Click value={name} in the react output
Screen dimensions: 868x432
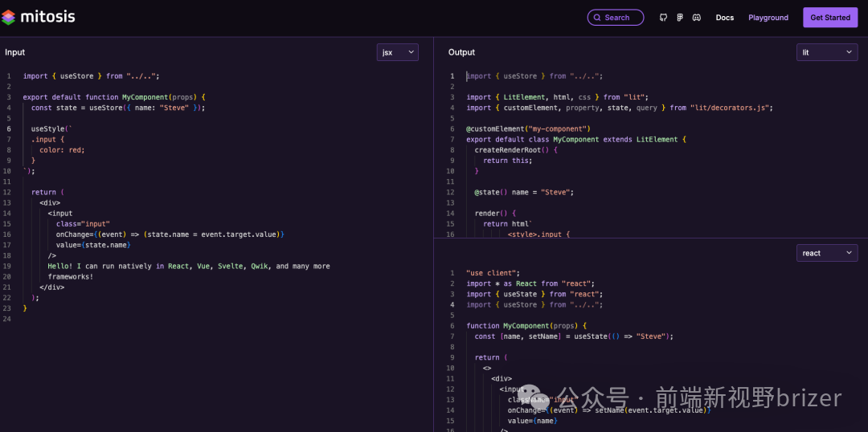[x=532, y=421]
